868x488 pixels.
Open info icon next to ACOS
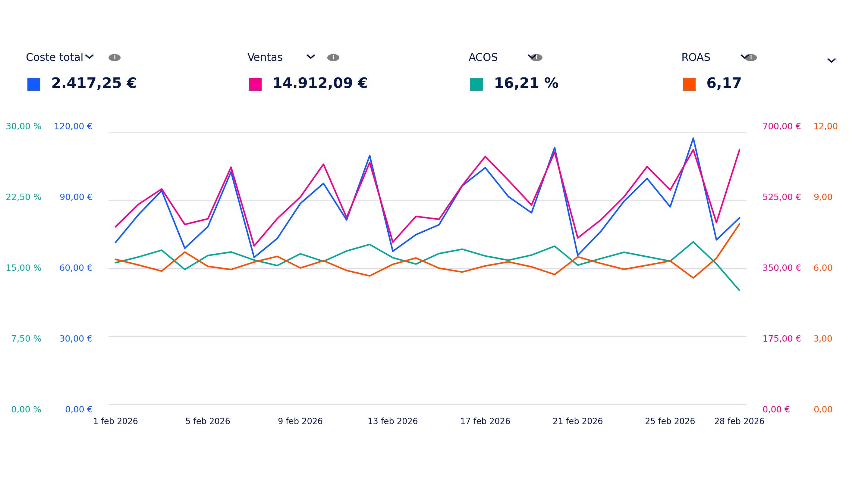537,58
